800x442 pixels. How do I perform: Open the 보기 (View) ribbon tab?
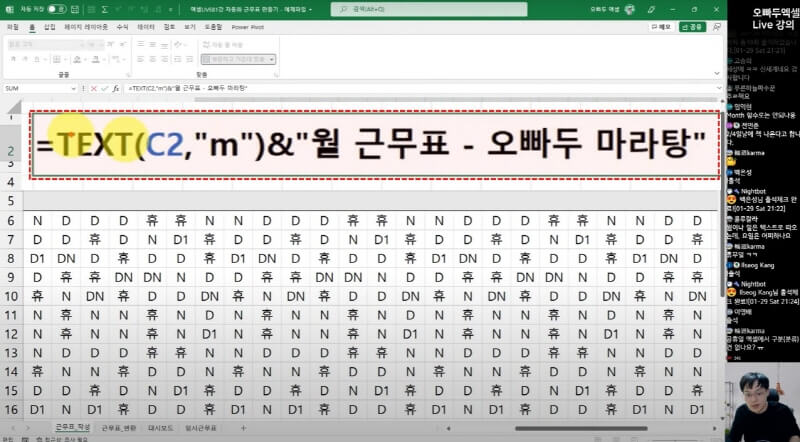[190, 27]
